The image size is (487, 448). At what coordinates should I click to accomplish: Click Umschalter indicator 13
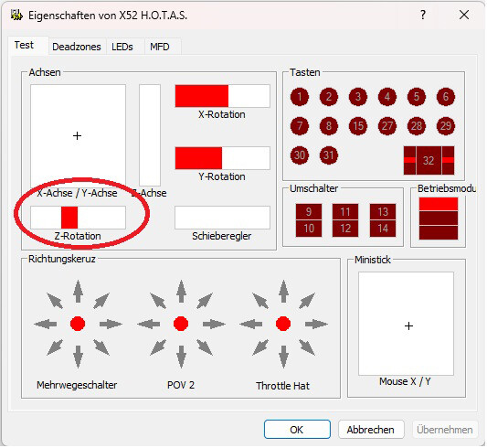[383, 212]
